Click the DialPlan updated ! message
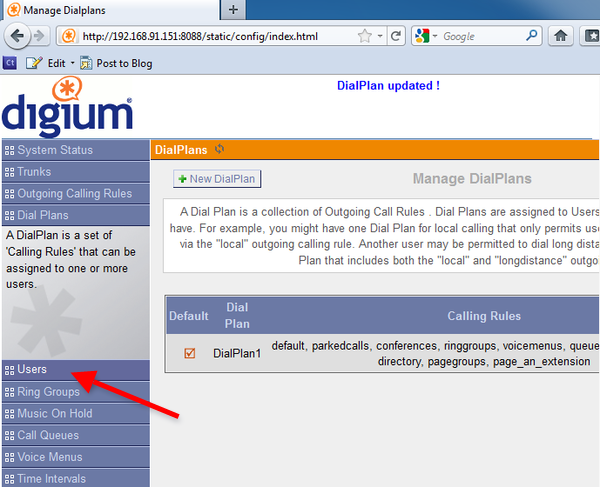Image resolution: width=600 pixels, height=487 pixels. click(388, 86)
